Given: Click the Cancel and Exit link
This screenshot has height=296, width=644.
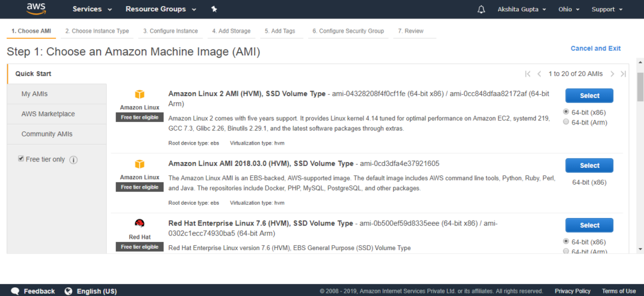Looking at the screenshot, I should coord(596,48).
